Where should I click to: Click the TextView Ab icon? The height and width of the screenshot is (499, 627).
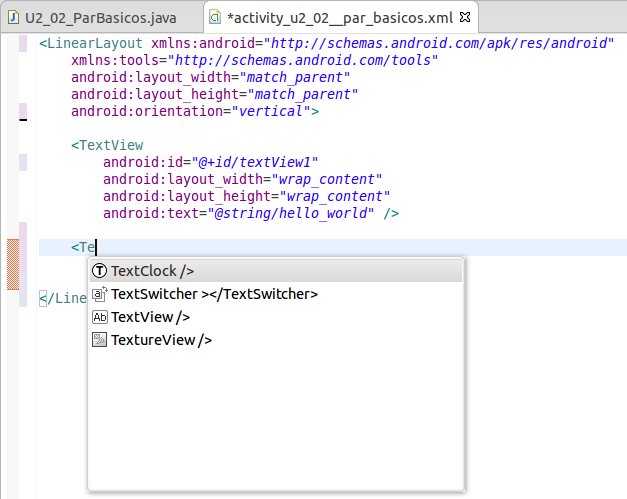coord(99,317)
